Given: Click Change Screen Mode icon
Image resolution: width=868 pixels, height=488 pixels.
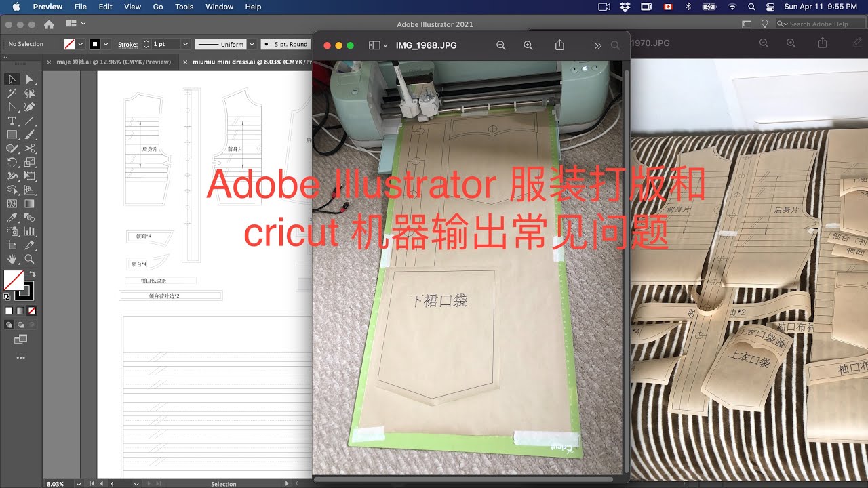Looking at the screenshot, I should tap(21, 338).
